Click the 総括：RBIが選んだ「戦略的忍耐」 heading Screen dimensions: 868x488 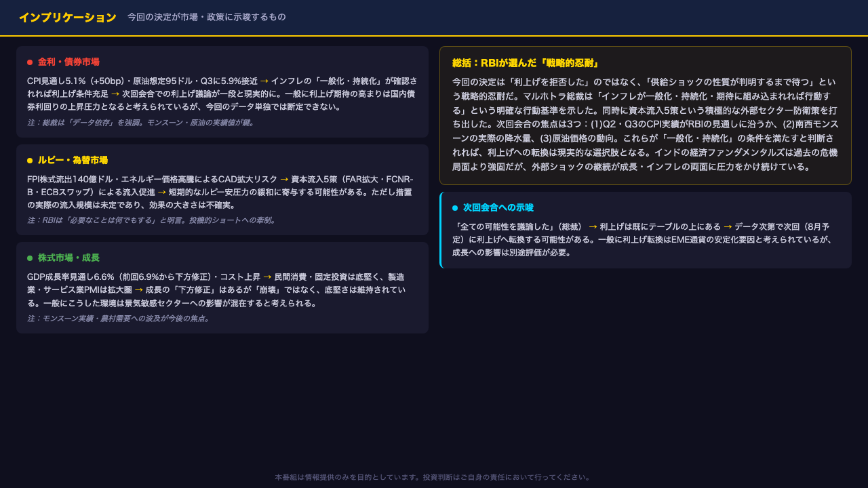[526, 63]
